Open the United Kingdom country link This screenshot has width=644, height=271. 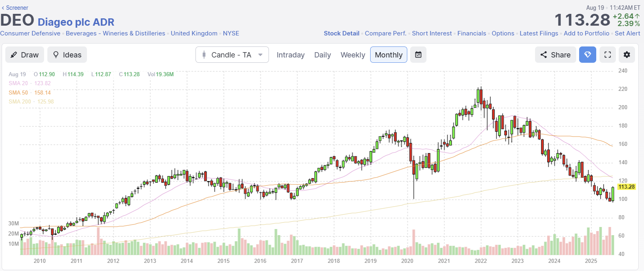(x=194, y=33)
